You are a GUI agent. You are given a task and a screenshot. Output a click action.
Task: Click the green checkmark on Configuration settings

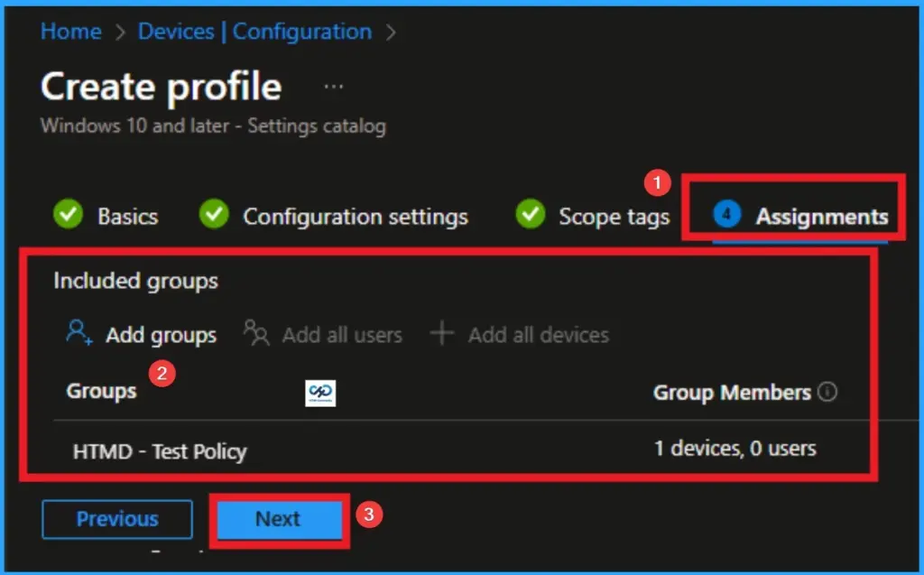click(x=213, y=215)
